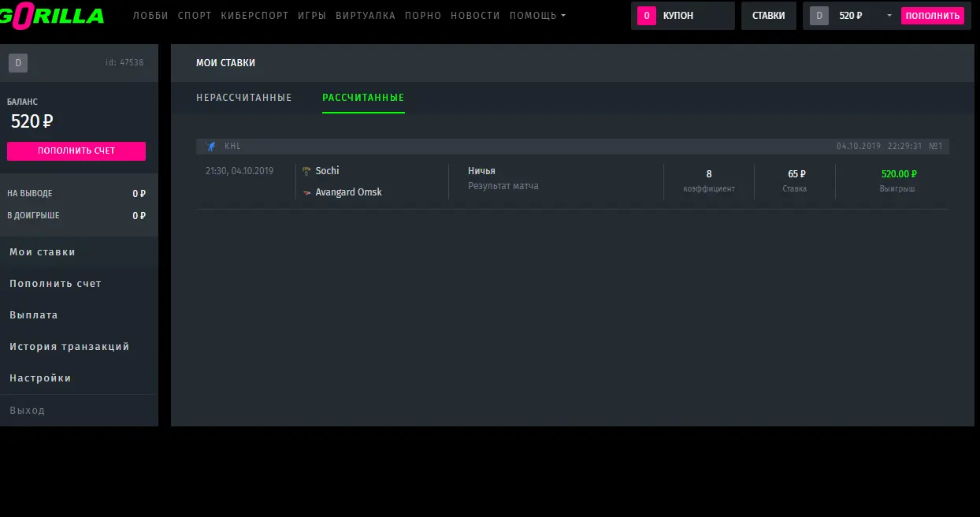Click the Пополнить счет pink button
Viewport: 980px width, 517px height.
pos(76,151)
